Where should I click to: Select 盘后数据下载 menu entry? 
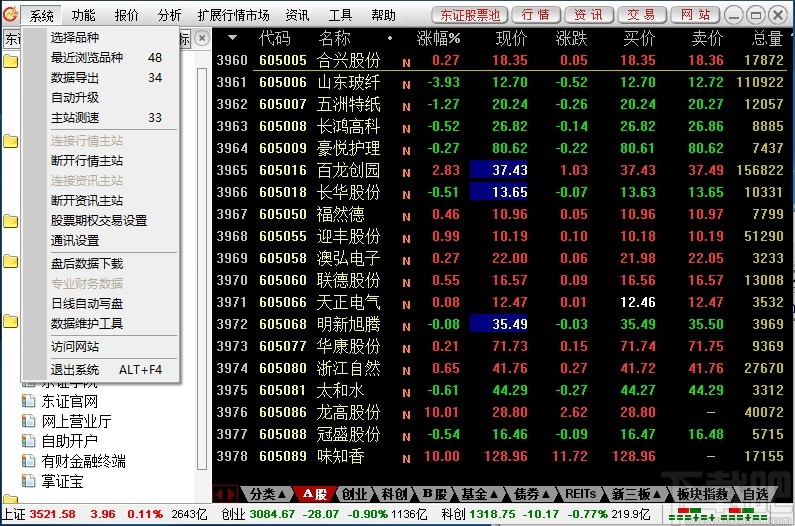pos(100,263)
